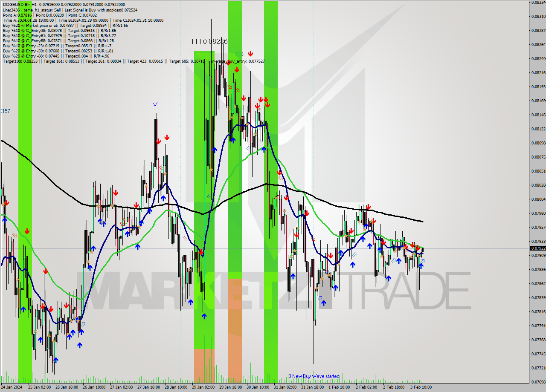This screenshot has width=546, height=392.
Task: Click 'Last Signal is:Buy with stoploss:0.072524'
Action: click(x=101, y=9)
